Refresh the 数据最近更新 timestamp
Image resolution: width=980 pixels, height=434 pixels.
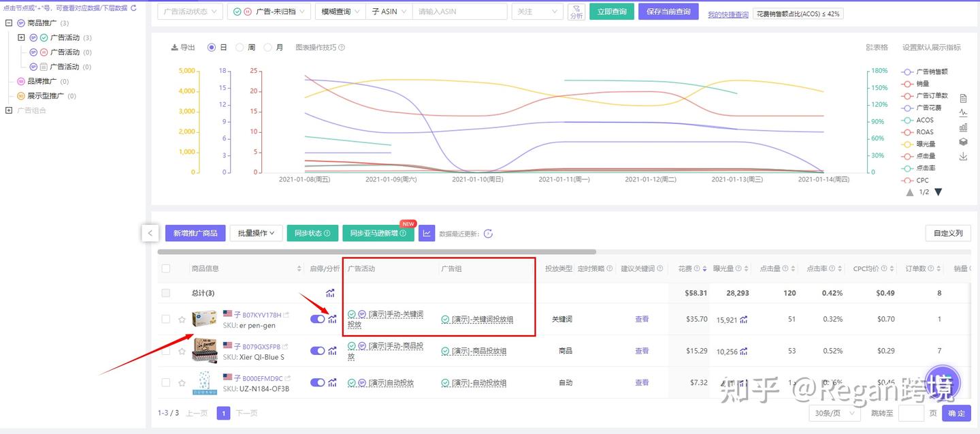click(488, 234)
